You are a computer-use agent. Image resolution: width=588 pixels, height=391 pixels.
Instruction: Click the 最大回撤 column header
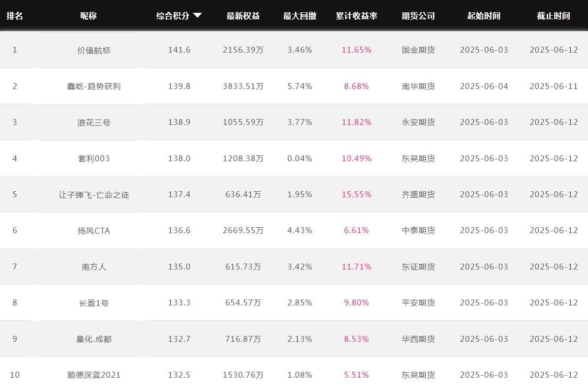[299, 16]
